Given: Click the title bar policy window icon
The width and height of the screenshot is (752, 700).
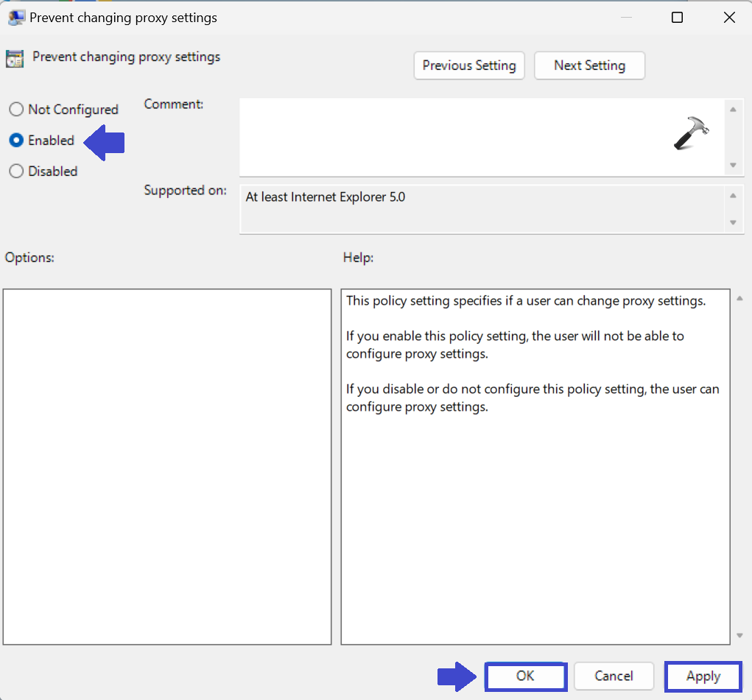Looking at the screenshot, I should (x=15, y=18).
